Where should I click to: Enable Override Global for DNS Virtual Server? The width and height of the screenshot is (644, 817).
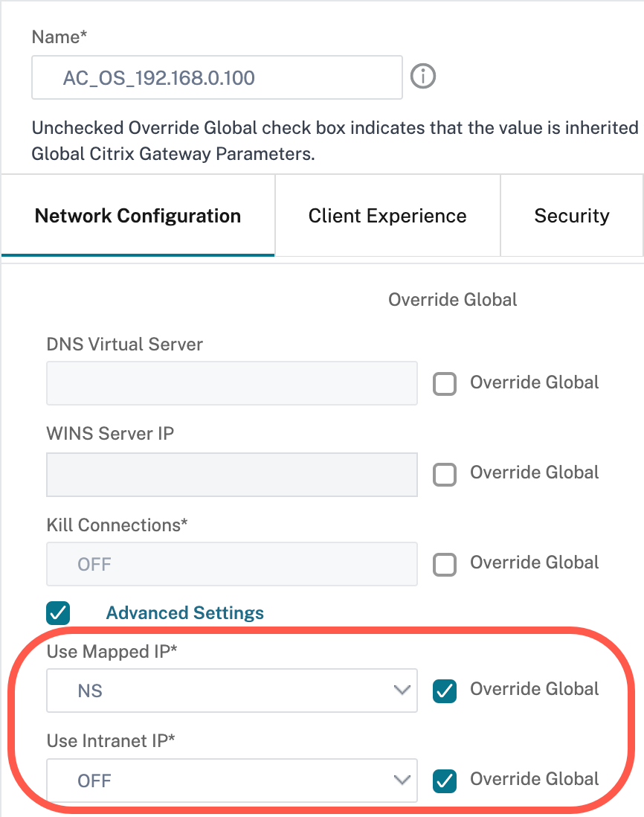click(x=445, y=384)
